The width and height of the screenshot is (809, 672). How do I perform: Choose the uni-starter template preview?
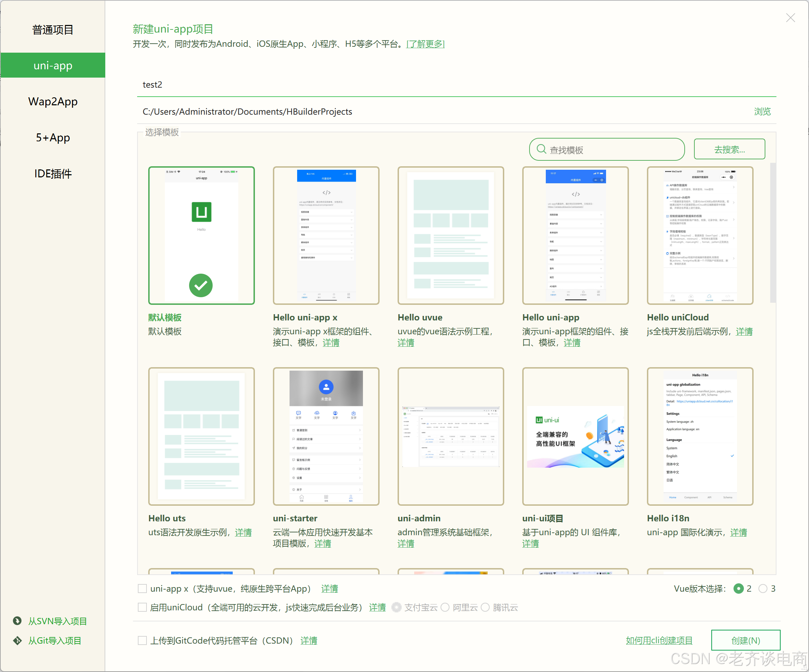tap(326, 436)
